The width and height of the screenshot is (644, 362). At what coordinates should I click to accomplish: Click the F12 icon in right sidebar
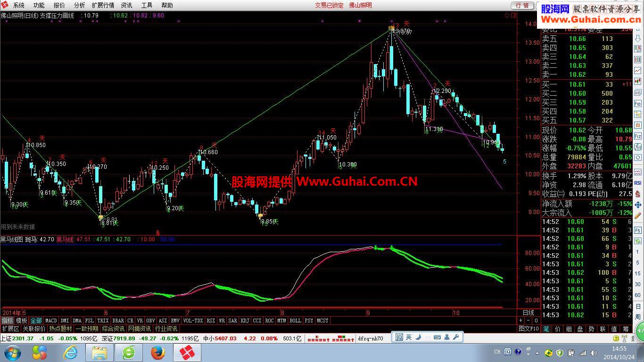(x=638, y=136)
